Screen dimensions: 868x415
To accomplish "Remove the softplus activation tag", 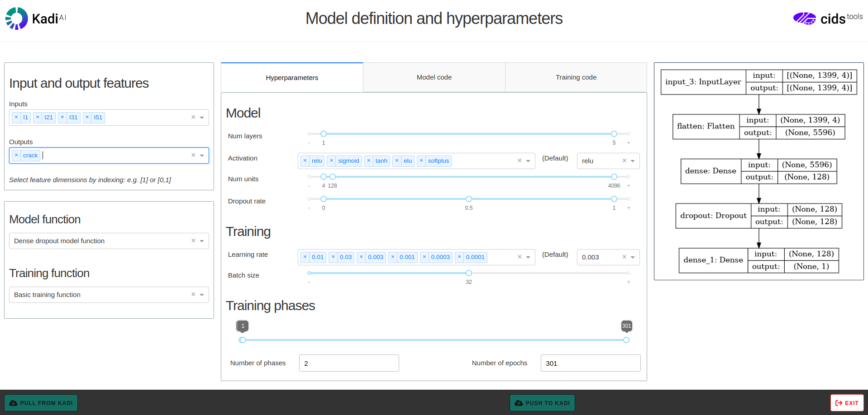I will (421, 161).
